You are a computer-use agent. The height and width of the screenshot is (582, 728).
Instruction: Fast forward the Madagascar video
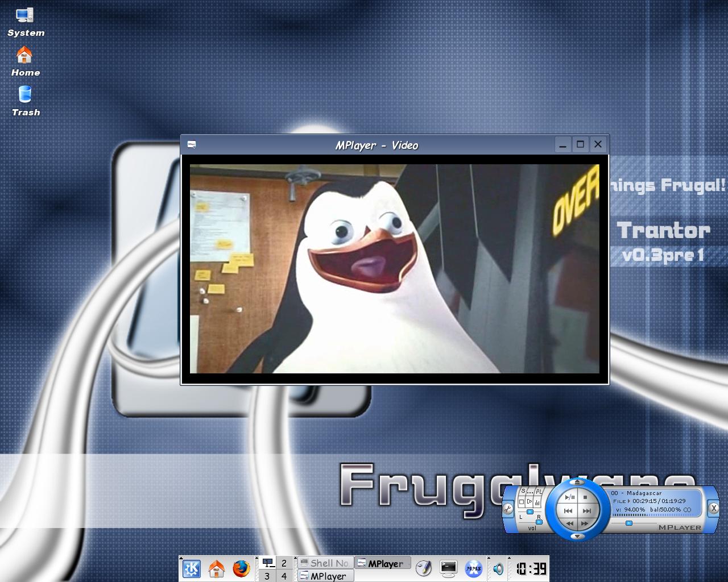[x=585, y=523]
